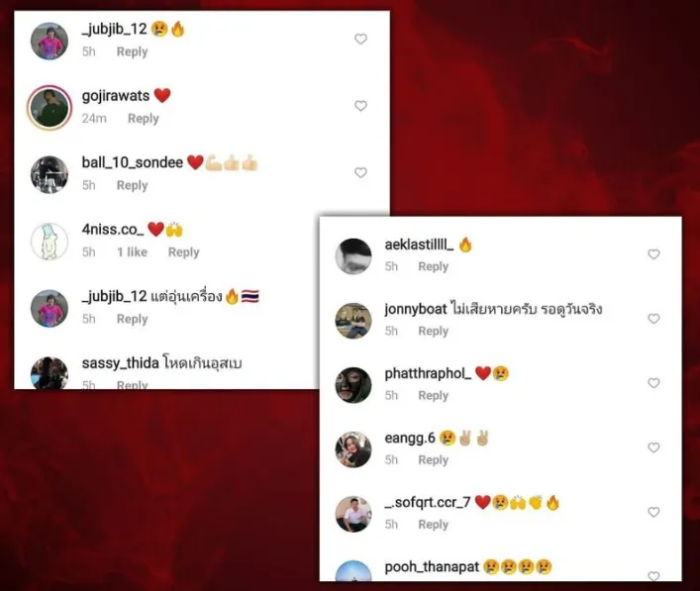Reply to eangg.6 comment
The width and height of the screenshot is (700, 591).
point(433,459)
